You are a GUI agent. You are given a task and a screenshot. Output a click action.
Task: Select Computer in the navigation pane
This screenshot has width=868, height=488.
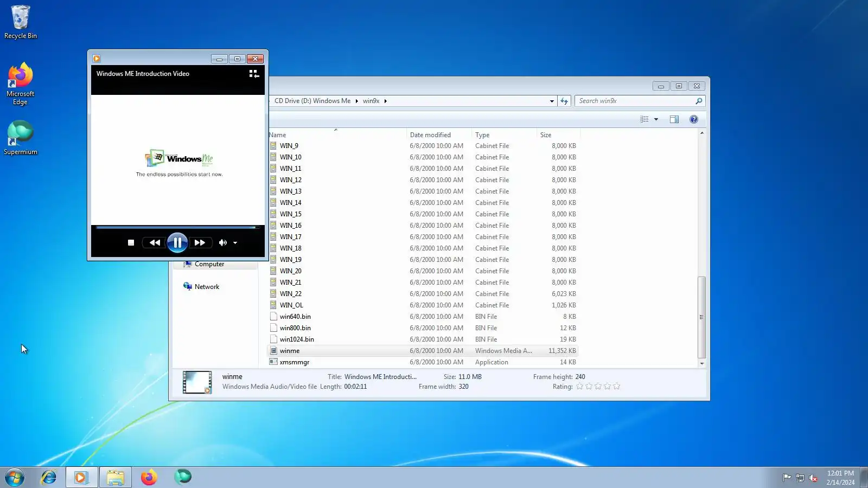pyautogui.click(x=209, y=265)
